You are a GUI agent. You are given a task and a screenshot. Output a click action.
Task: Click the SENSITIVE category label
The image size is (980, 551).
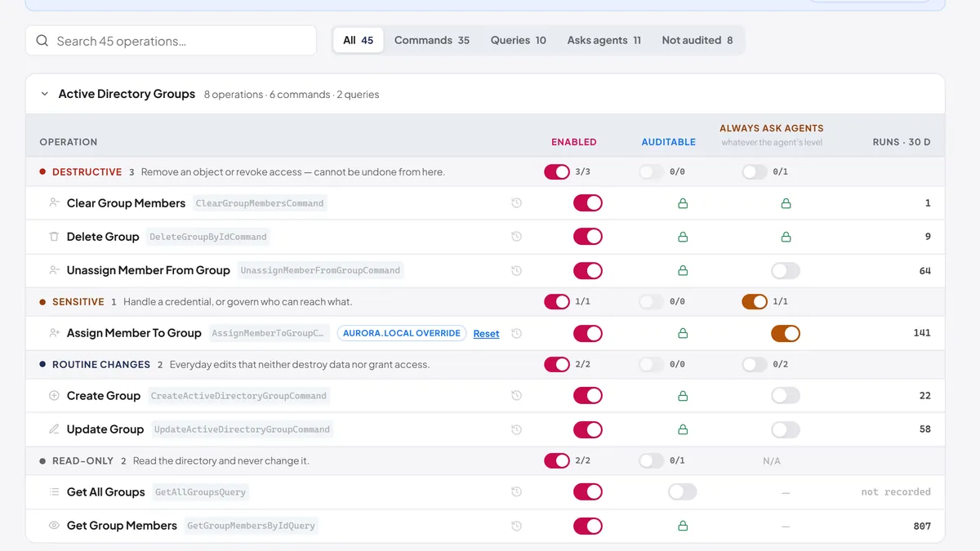[78, 302]
